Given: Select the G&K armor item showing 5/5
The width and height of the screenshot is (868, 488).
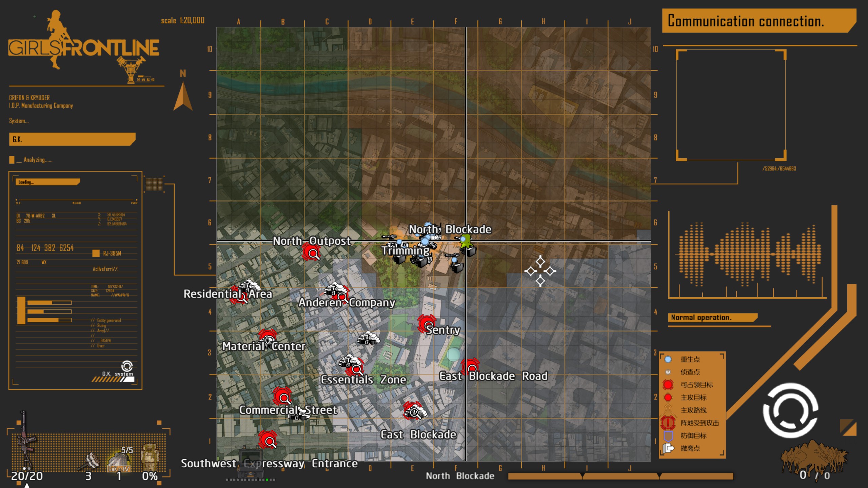Looking at the screenshot, I should [x=119, y=461].
